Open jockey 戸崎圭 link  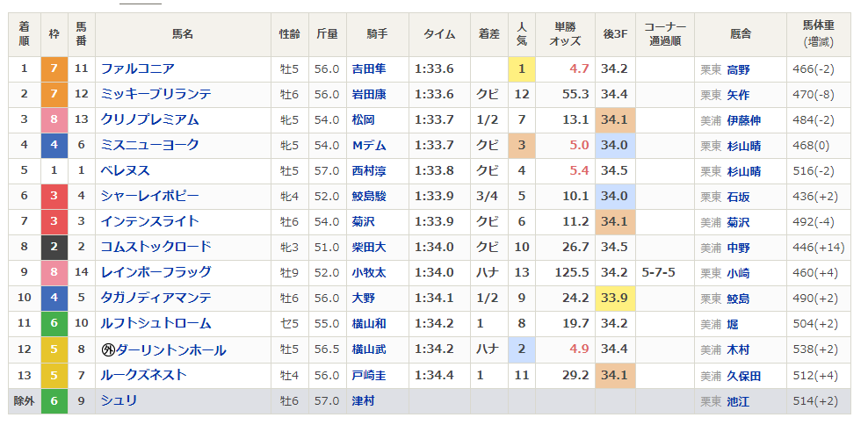coord(369,376)
